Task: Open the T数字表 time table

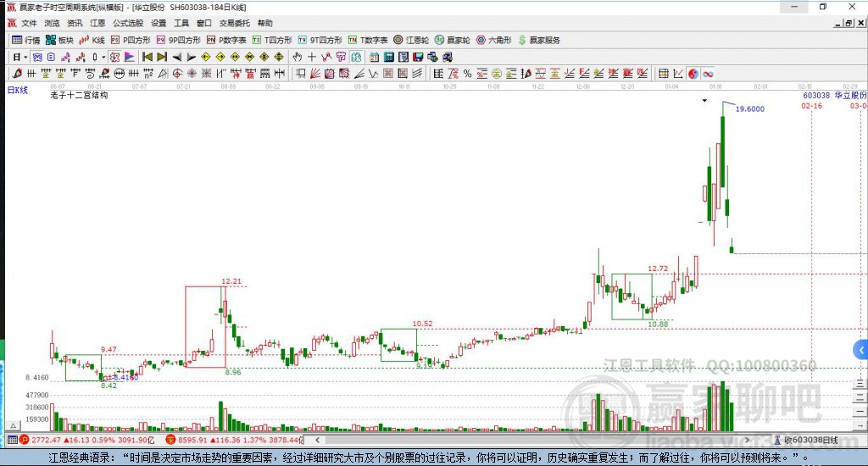Action: 368,40
